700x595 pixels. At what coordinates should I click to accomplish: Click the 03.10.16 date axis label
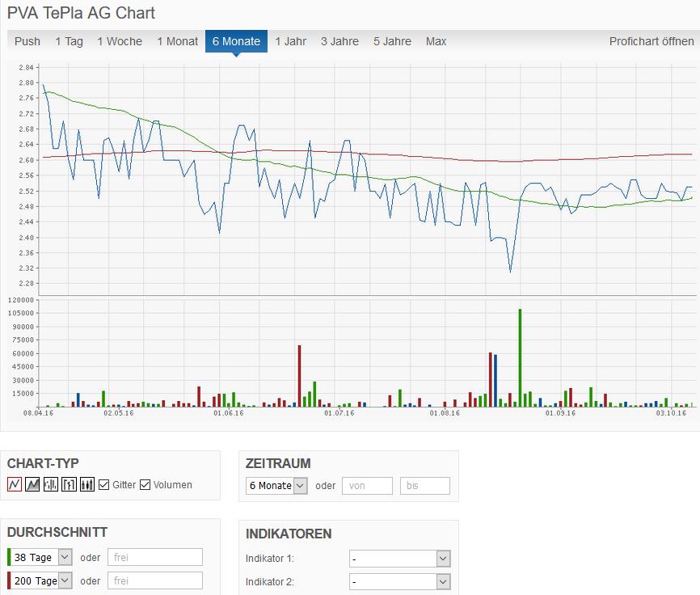click(x=672, y=413)
